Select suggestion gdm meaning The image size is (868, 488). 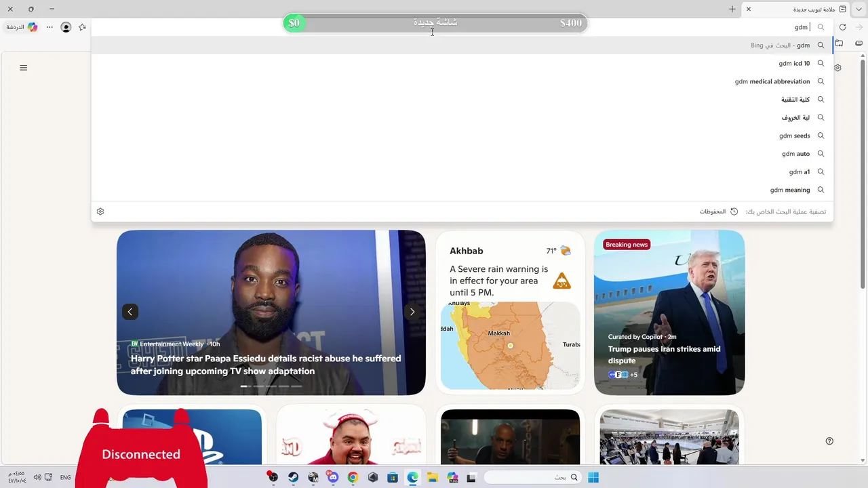[x=462, y=190]
